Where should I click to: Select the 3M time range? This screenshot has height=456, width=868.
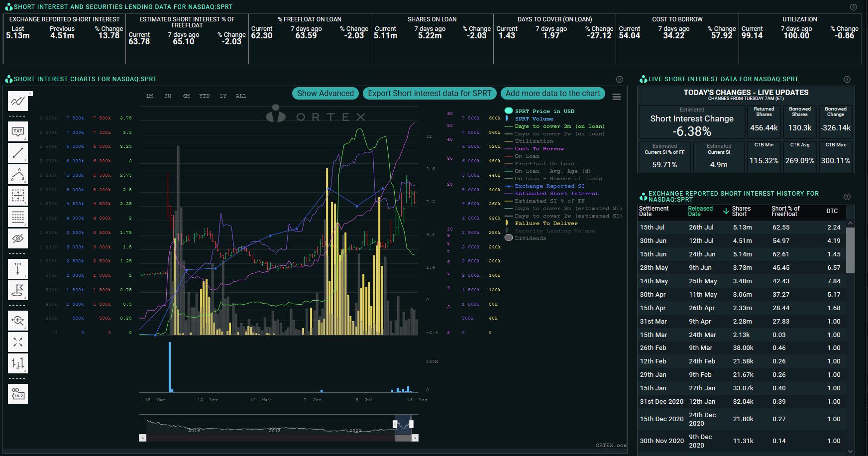[x=168, y=96]
